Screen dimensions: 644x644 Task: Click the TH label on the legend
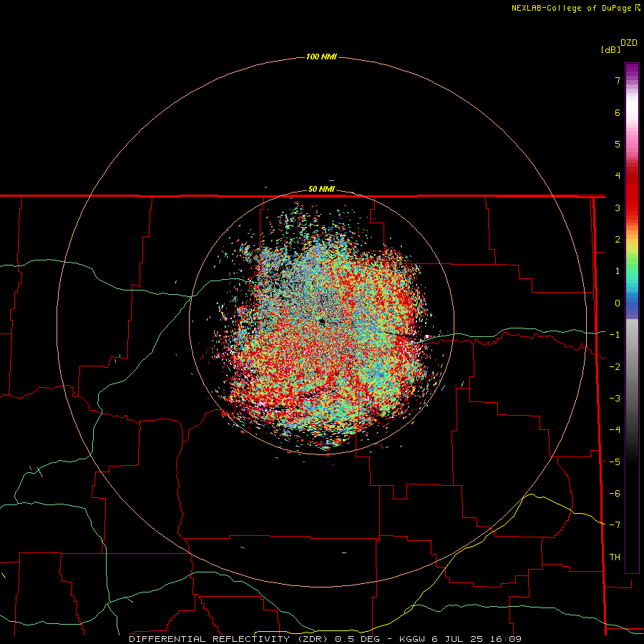point(615,557)
